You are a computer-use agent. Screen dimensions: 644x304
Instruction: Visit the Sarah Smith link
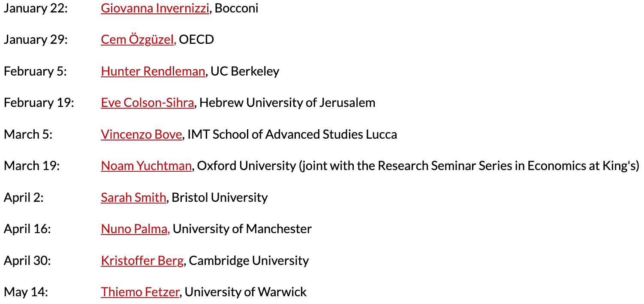coord(133,198)
